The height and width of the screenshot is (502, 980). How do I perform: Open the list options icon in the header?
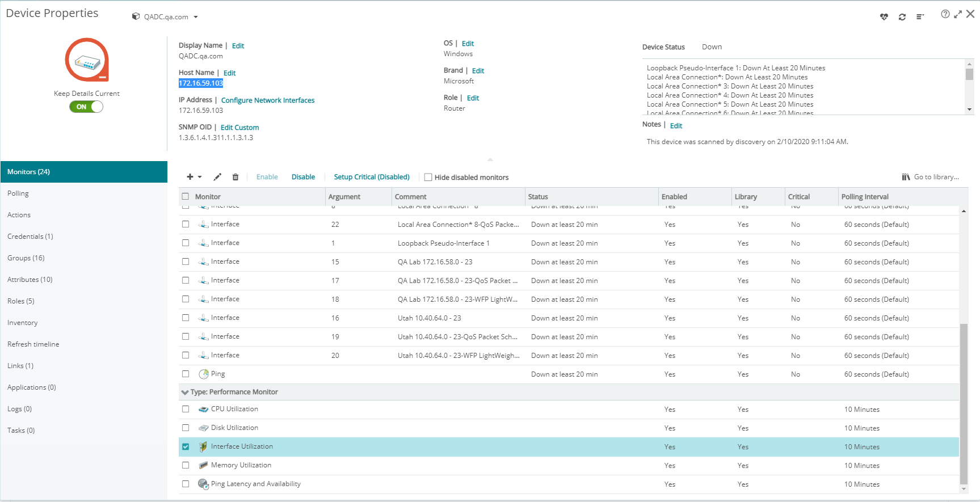pos(920,17)
